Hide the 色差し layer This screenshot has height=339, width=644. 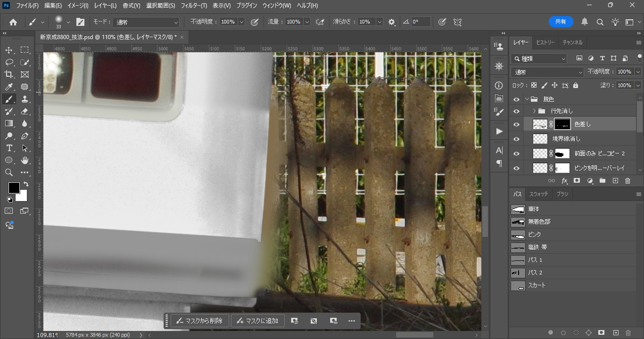coord(516,124)
